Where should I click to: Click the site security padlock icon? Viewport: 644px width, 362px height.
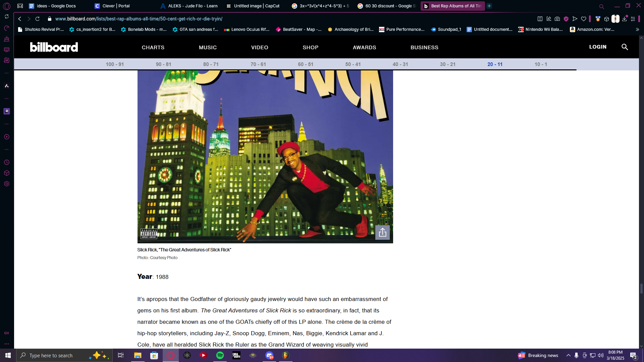tap(50, 19)
